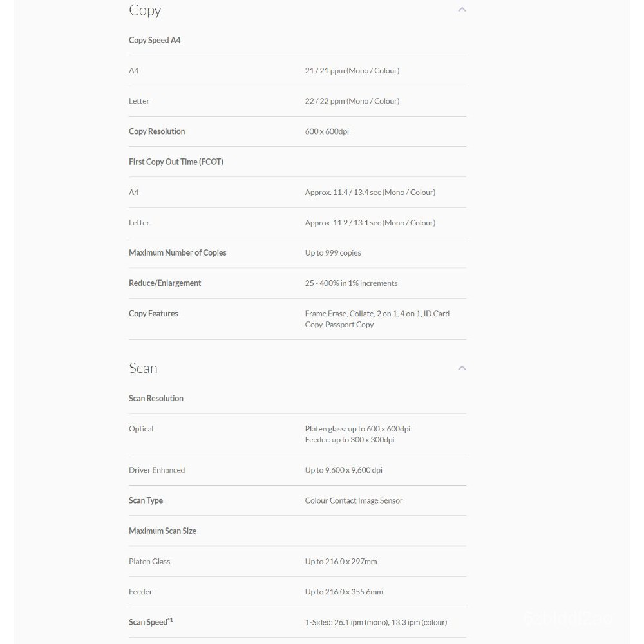
Task: Click the 'Up to 999 copies' value
Action: point(333,253)
